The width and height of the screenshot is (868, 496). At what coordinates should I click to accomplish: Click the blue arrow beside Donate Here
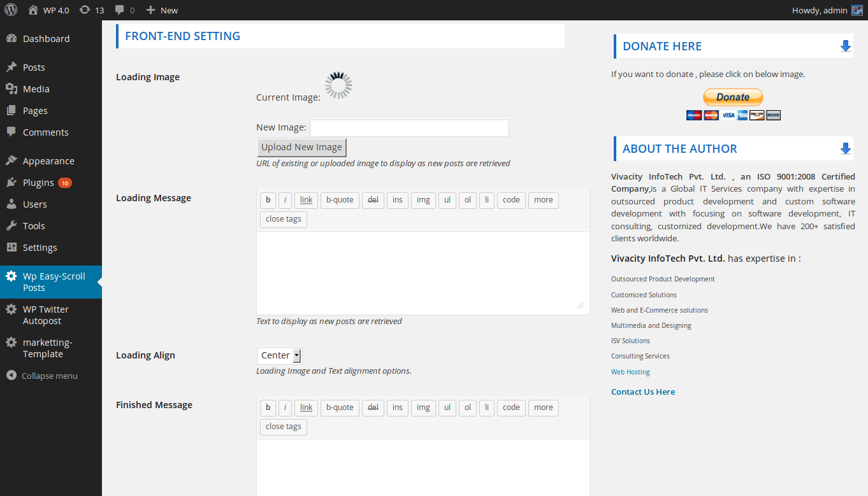point(846,46)
